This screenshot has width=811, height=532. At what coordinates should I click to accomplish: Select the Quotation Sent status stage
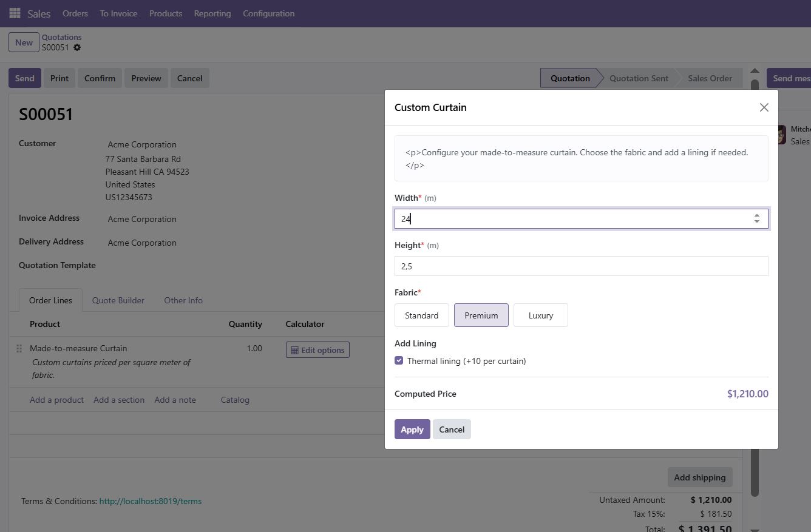click(639, 78)
